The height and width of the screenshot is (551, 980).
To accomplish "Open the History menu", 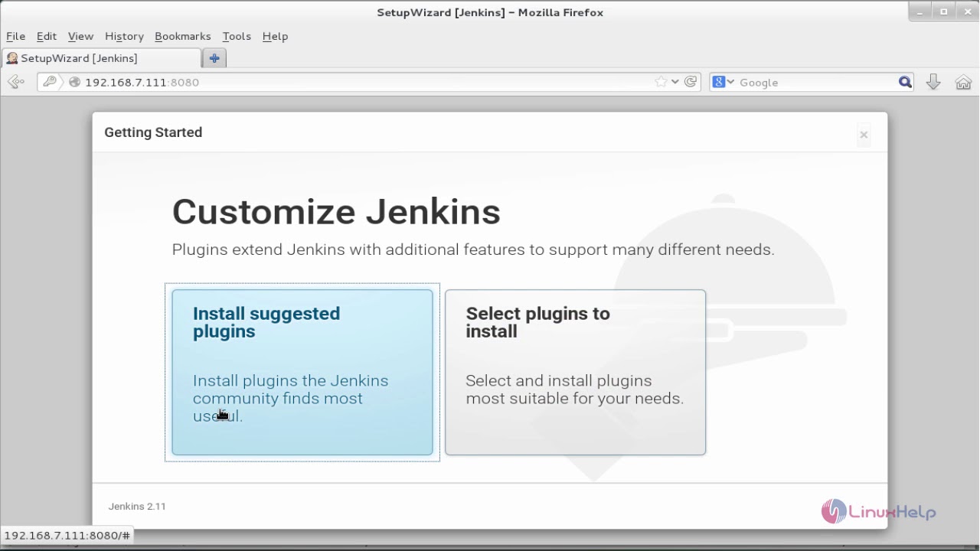I will (x=124, y=36).
